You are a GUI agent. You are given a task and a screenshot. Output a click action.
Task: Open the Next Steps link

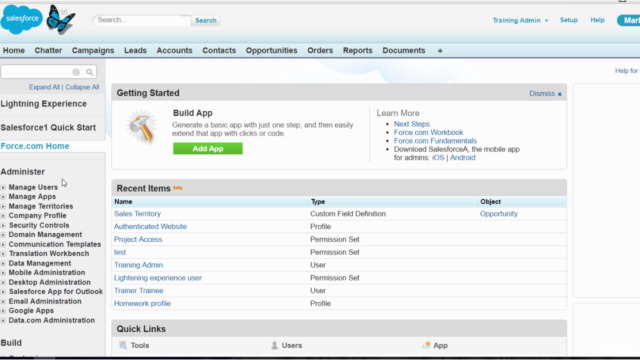pyautogui.click(x=411, y=124)
